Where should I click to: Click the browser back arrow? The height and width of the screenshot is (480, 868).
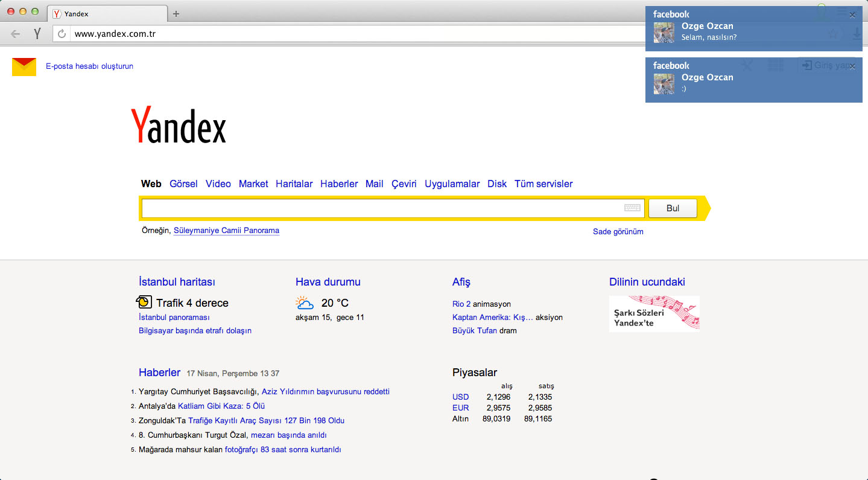(16, 34)
